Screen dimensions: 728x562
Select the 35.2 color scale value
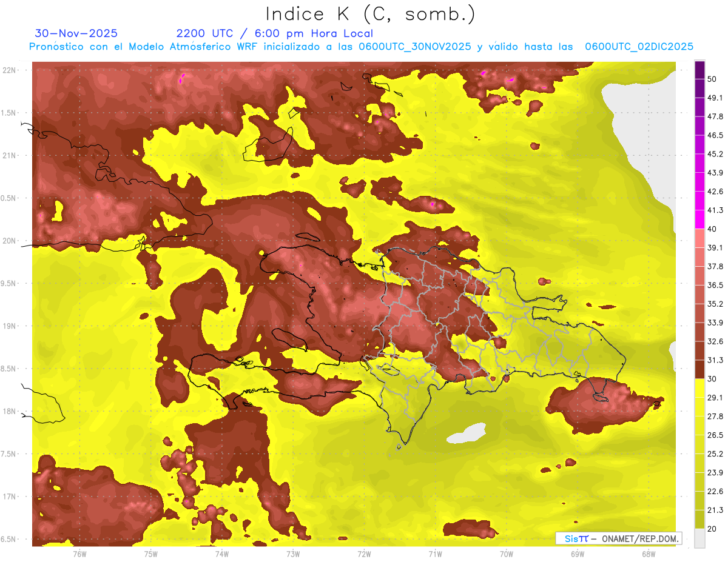tap(715, 304)
